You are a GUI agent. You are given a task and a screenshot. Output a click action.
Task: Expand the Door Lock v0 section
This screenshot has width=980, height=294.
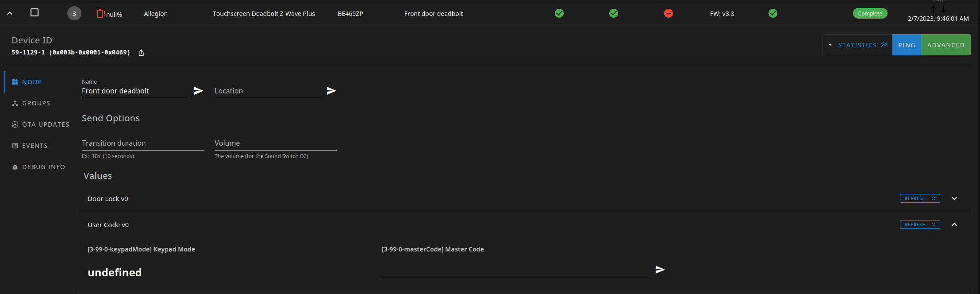[954, 198]
